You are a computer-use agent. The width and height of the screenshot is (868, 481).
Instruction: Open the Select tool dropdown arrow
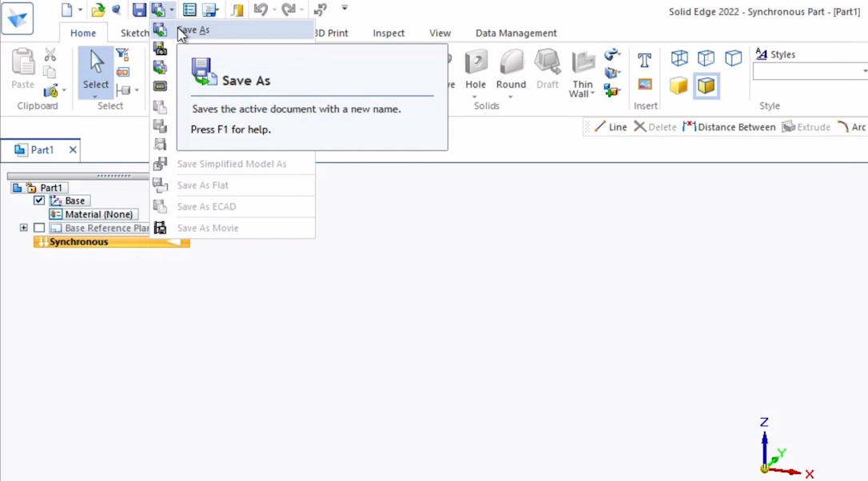click(x=95, y=97)
